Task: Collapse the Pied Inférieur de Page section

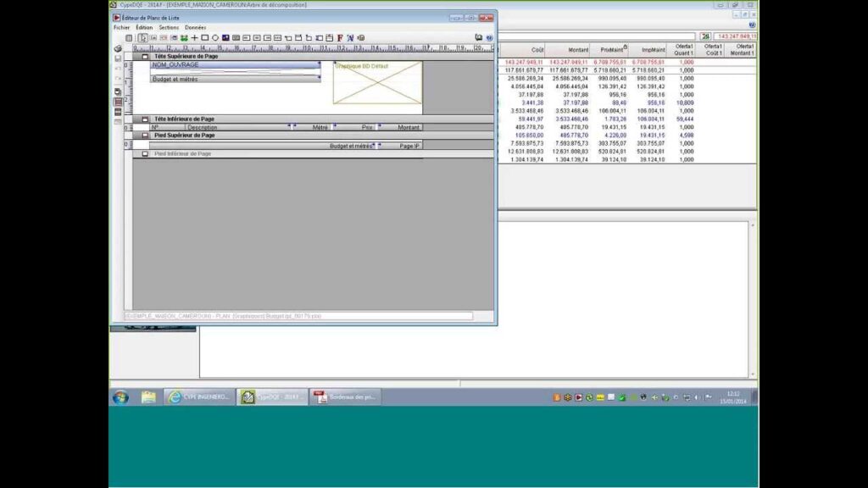Action: (145, 154)
